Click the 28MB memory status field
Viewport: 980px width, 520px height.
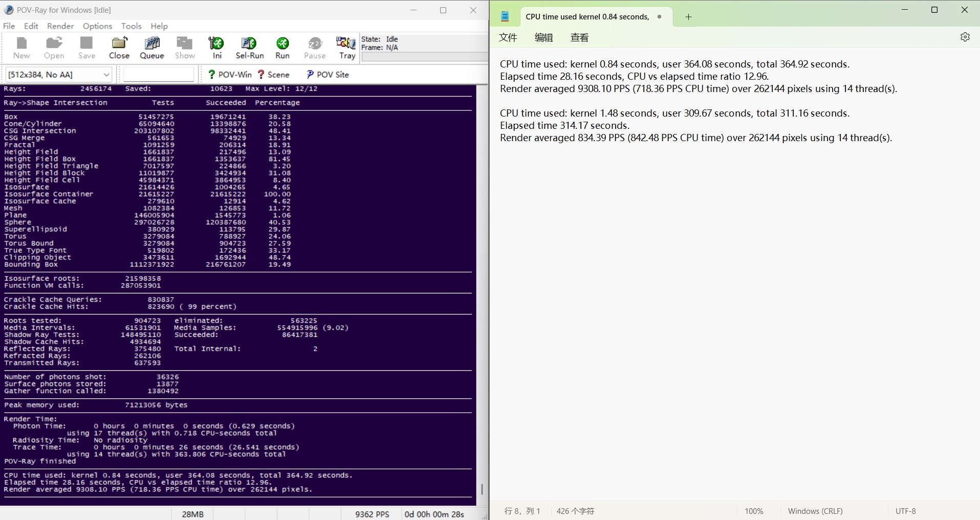pos(192,514)
